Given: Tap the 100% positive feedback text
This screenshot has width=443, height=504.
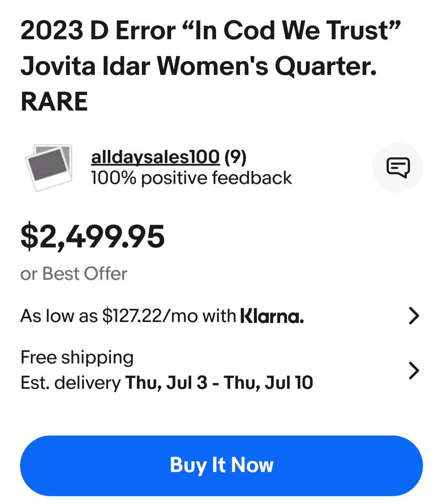Looking at the screenshot, I should tap(191, 178).
